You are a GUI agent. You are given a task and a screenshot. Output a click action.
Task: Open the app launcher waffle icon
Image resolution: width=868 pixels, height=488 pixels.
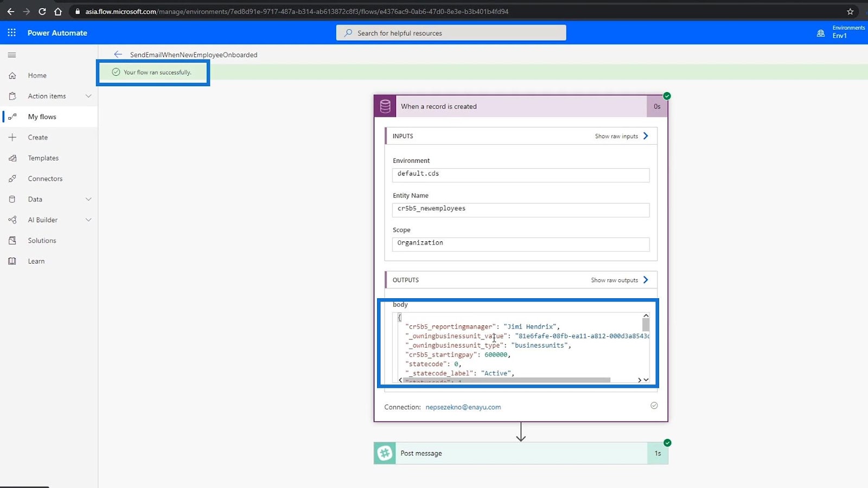(x=11, y=33)
